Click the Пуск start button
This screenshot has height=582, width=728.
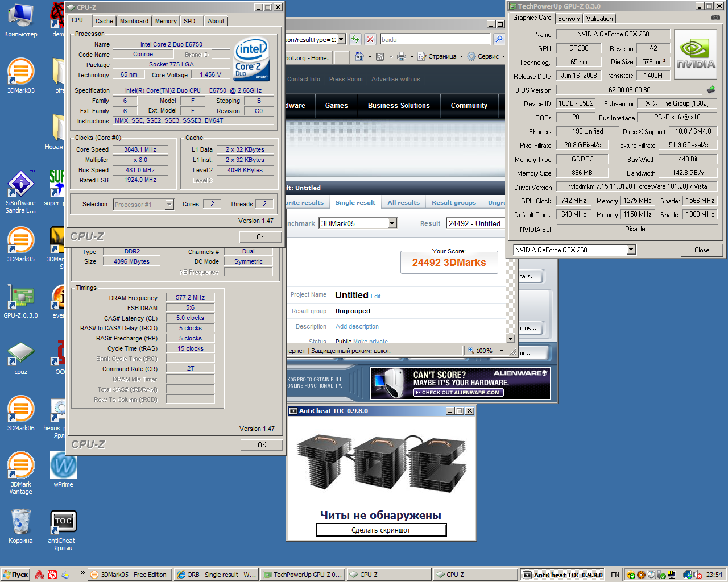coord(15,574)
